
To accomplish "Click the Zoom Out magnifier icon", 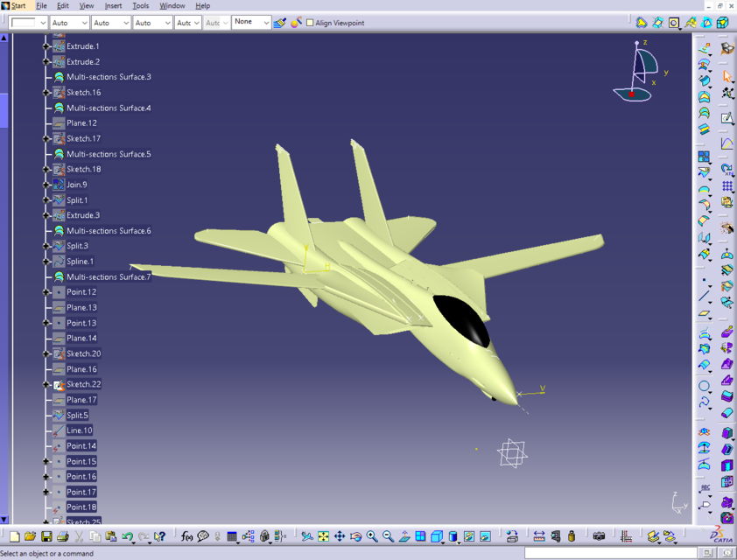I will tap(388, 535).
